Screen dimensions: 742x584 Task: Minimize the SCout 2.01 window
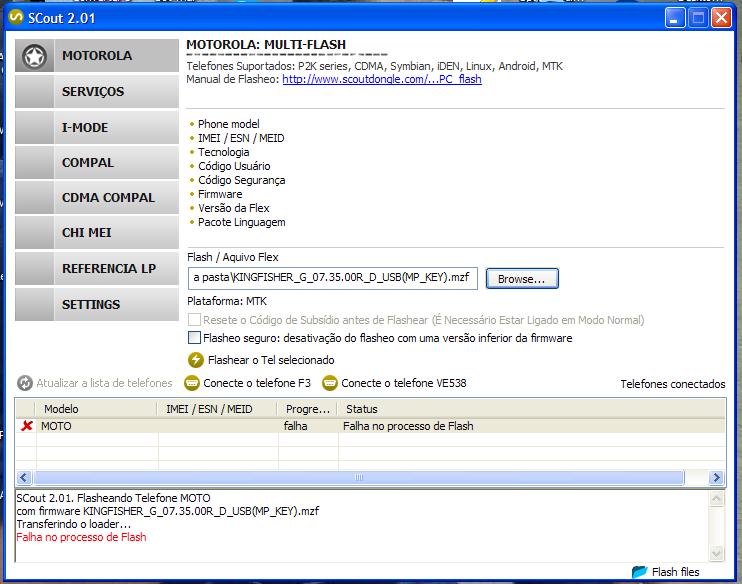click(675, 18)
